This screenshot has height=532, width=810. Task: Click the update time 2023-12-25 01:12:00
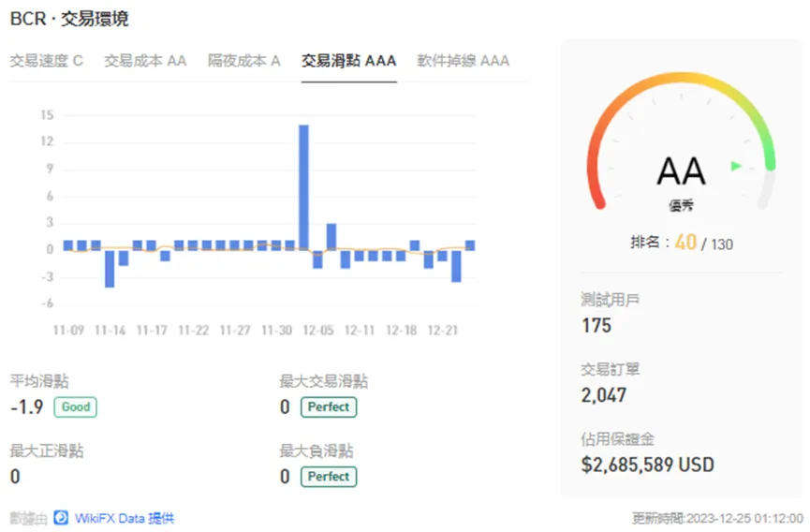745,518
